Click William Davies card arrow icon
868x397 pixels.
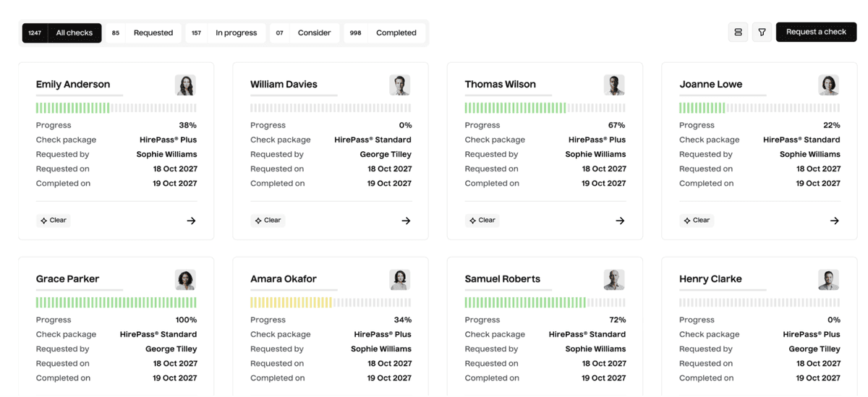[406, 221]
